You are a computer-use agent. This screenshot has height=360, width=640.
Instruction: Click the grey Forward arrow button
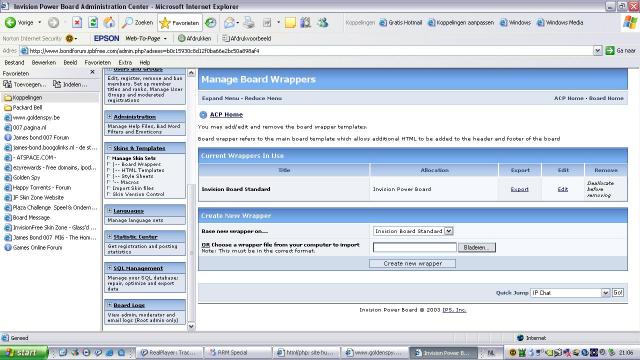tap(53, 23)
